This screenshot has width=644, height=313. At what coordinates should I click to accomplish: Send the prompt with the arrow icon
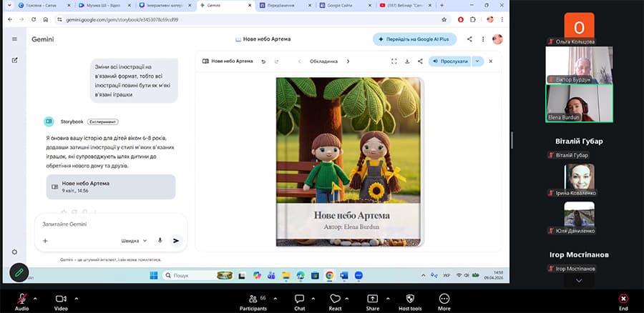tap(176, 241)
